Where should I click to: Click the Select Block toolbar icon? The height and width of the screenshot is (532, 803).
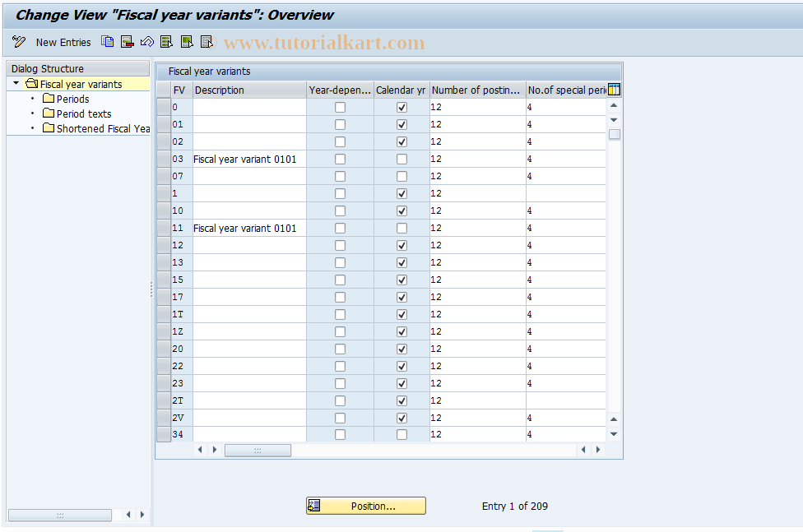pos(186,41)
